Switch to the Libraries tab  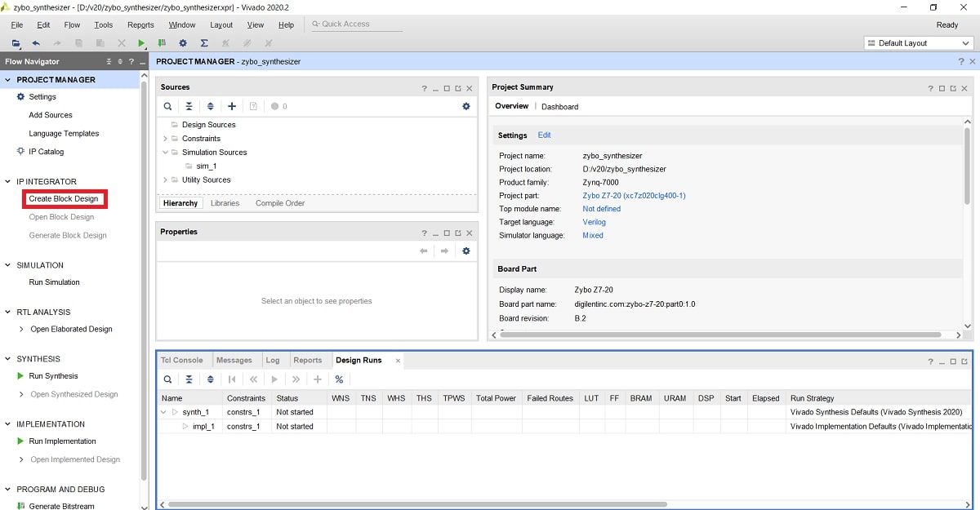tap(225, 203)
